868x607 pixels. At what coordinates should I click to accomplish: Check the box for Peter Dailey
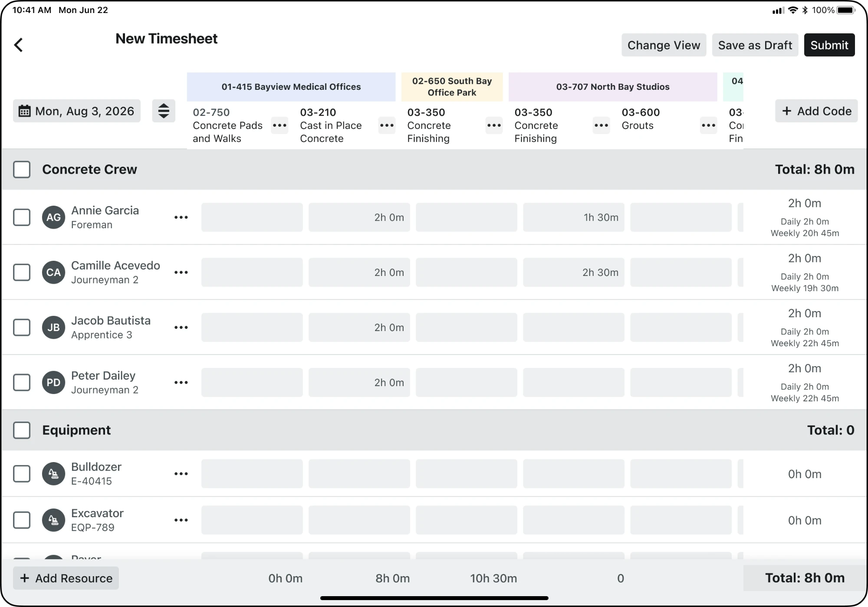[22, 383]
